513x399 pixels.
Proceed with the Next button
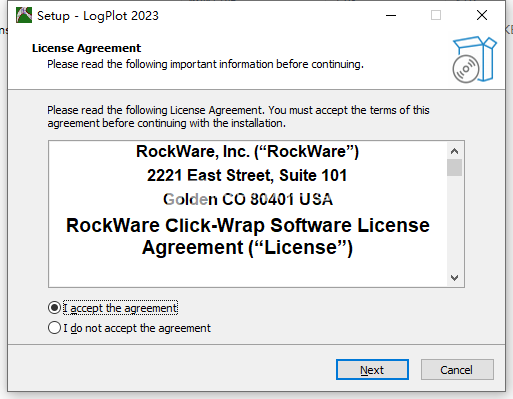pos(372,370)
